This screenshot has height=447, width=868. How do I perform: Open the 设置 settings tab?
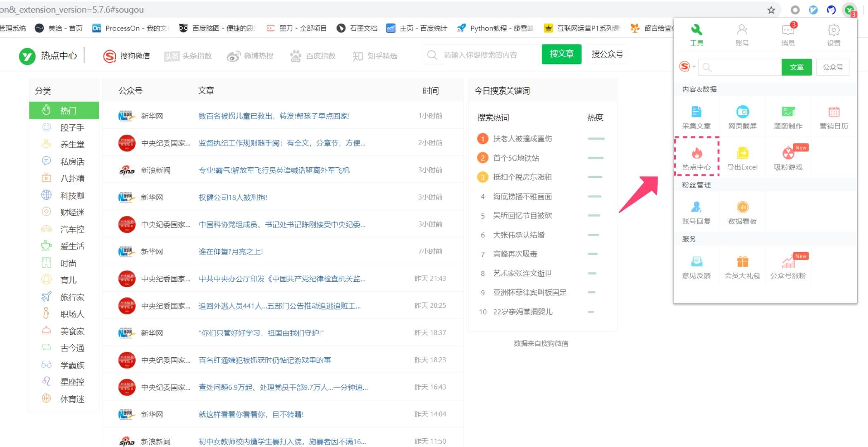834,35
